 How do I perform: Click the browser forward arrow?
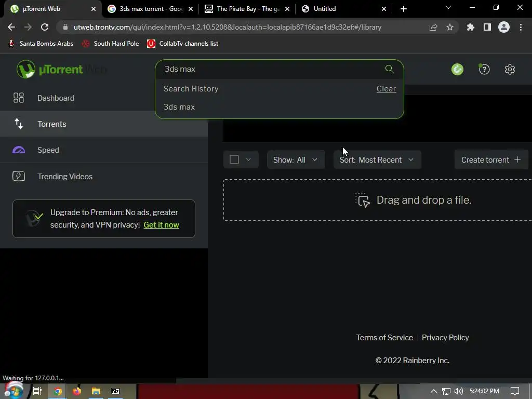[28, 27]
